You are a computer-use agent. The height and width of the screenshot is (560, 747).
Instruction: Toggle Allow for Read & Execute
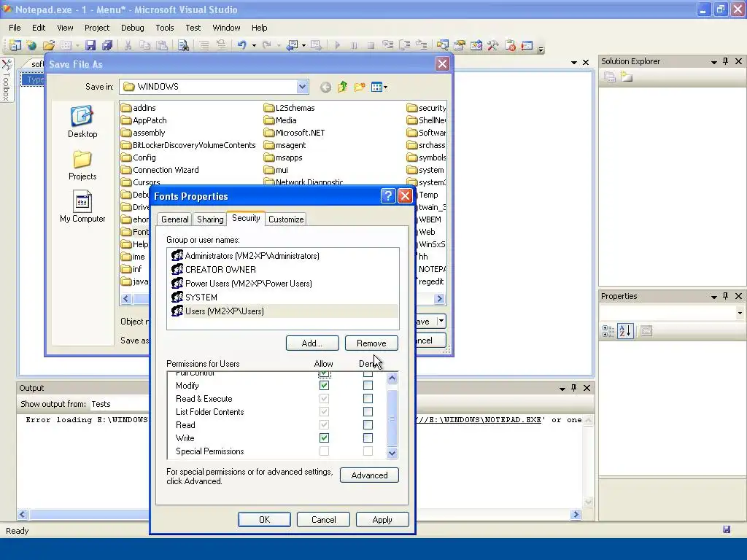click(x=324, y=399)
